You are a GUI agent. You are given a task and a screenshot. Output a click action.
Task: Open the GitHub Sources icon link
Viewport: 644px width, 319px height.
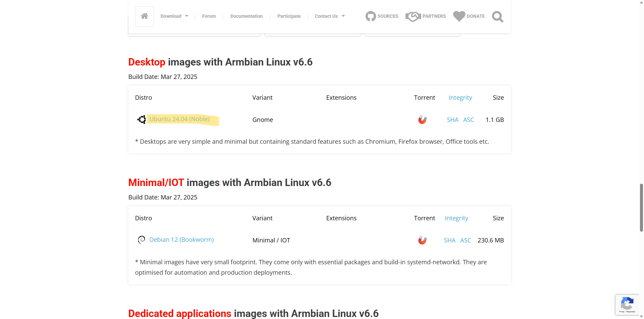click(371, 16)
